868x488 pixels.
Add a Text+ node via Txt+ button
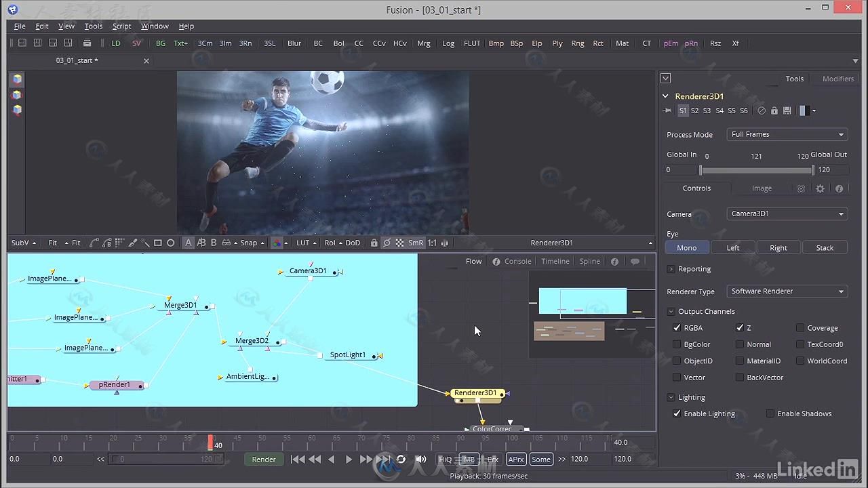click(180, 43)
